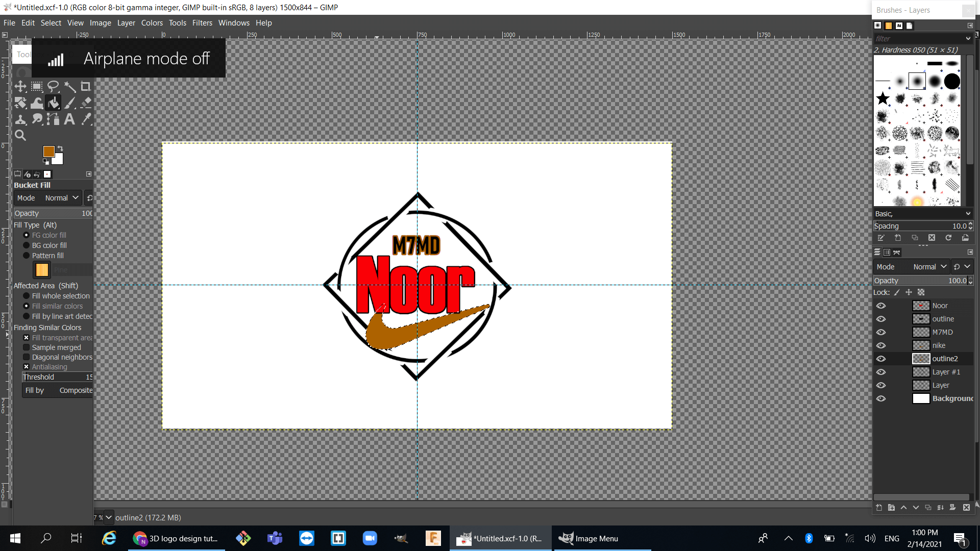Delete the selected layer
This screenshot has height=551, width=980.
(966, 508)
